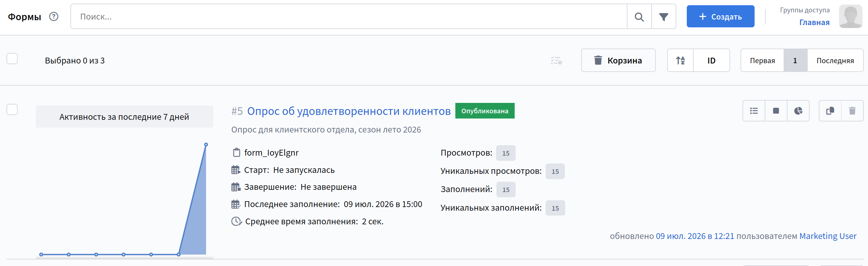Viewport: 868px width, 266px height.
Task: Click calendar icon next to Завершение
Action: coord(236,187)
